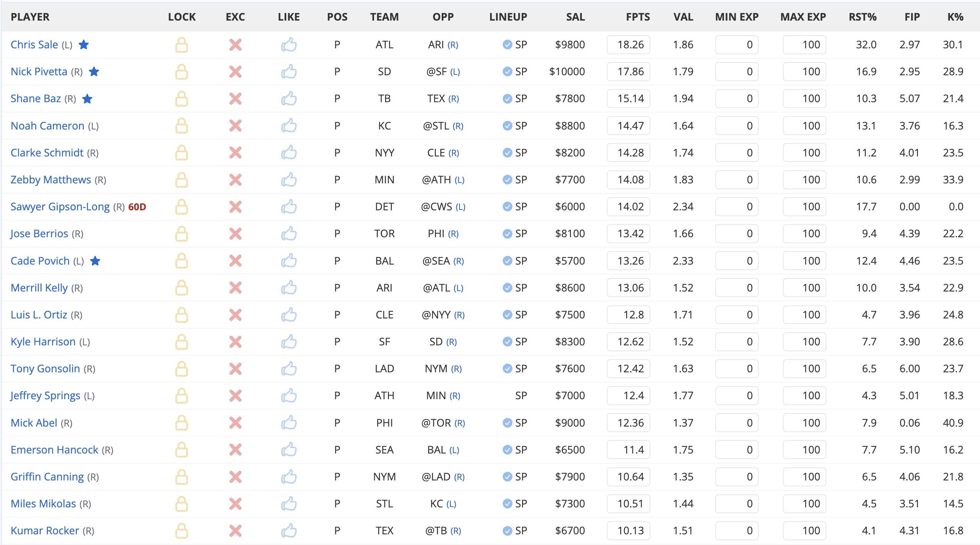980x545 pixels.
Task: Lock Tony Gonsolin using the padlock icon
Action: 182,369
